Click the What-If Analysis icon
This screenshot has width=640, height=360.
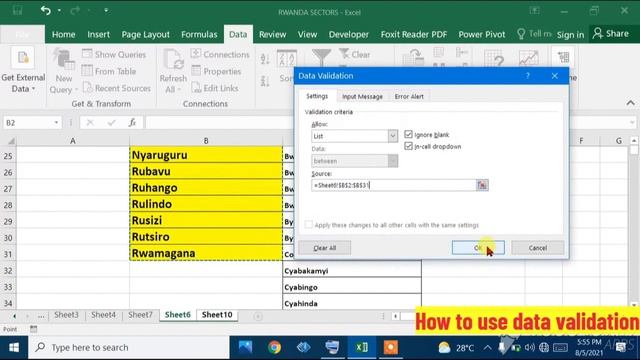click(494, 58)
